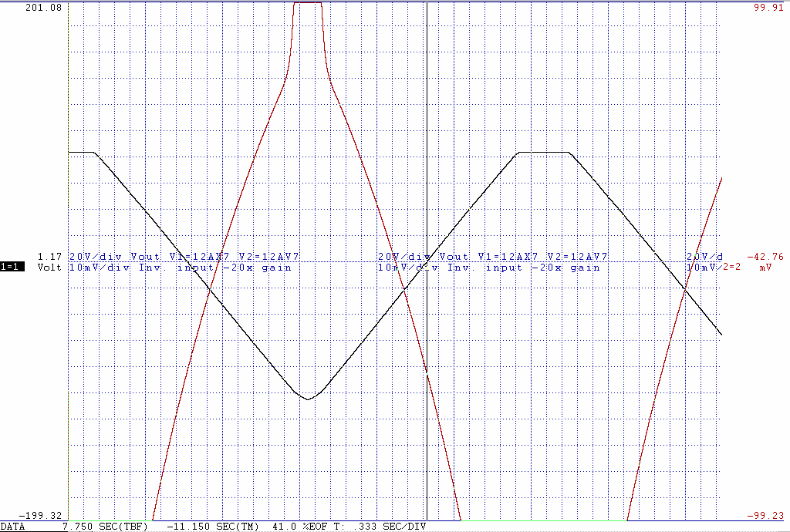Click the black waveform's lowest trough point

coord(307,399)
